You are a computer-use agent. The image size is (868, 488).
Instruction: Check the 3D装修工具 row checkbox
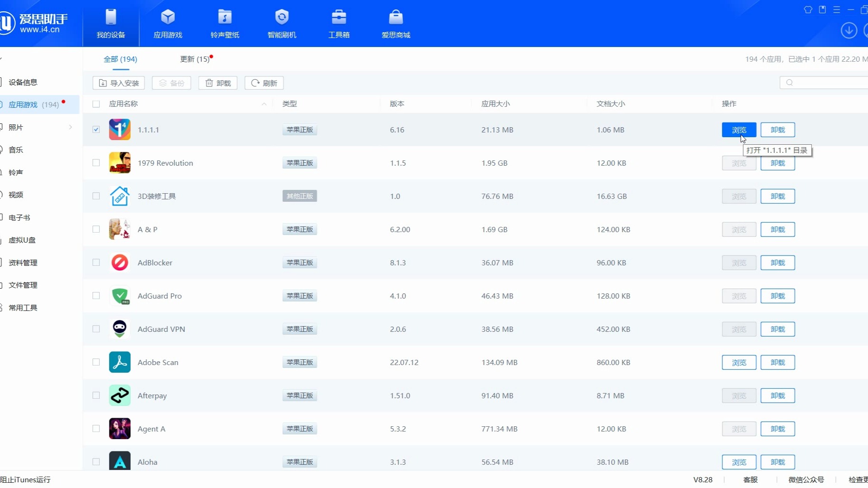[96, 196]
